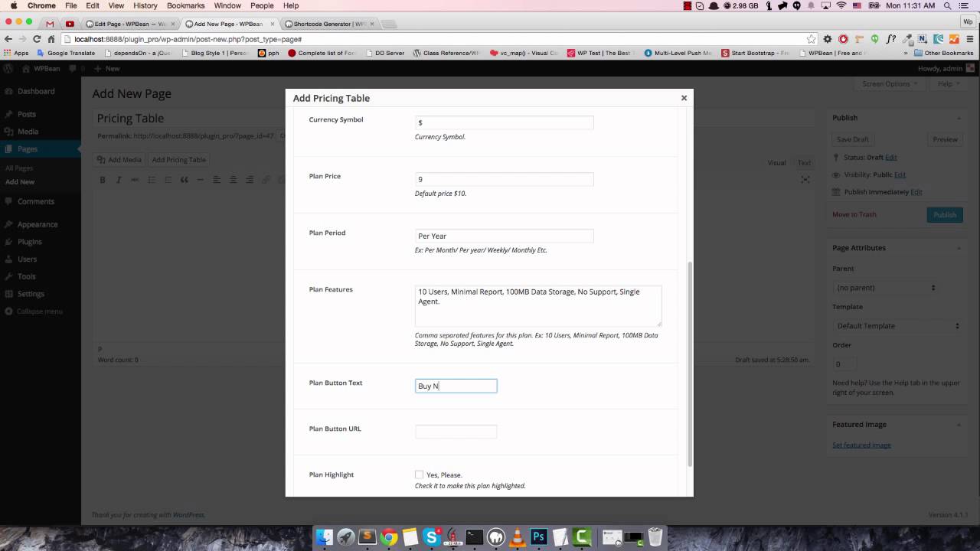
Task: Click the Plan Button URL field
Action: pos(456,432)
